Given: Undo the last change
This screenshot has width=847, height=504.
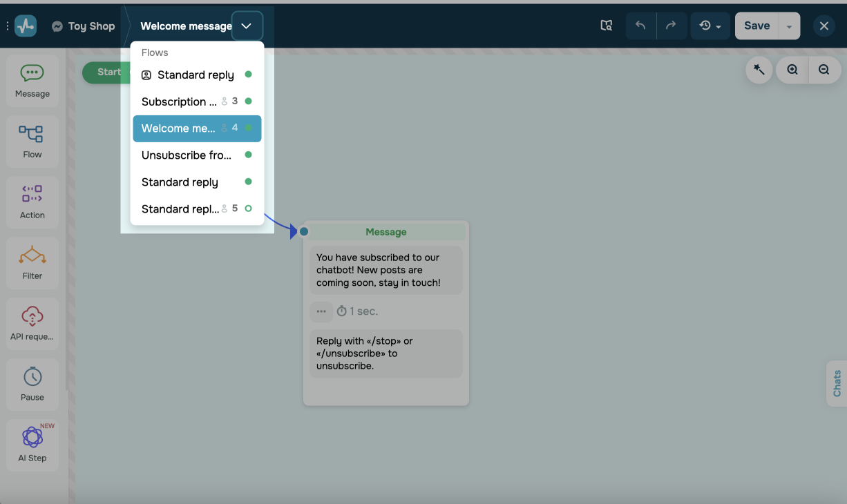Looking at the screenshot, I should pyautogui.click(x=640, y=26).
